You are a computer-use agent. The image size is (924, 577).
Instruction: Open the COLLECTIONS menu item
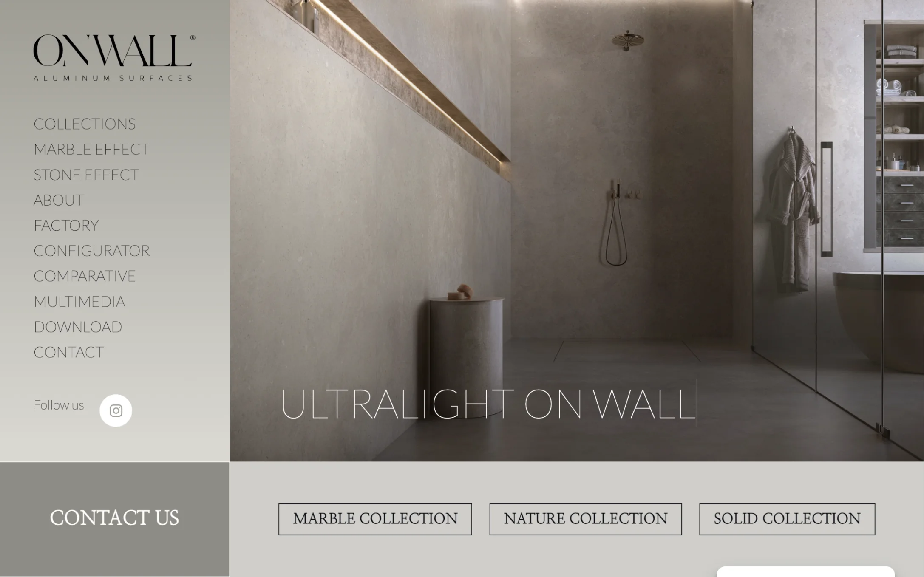tap(85, 124)
